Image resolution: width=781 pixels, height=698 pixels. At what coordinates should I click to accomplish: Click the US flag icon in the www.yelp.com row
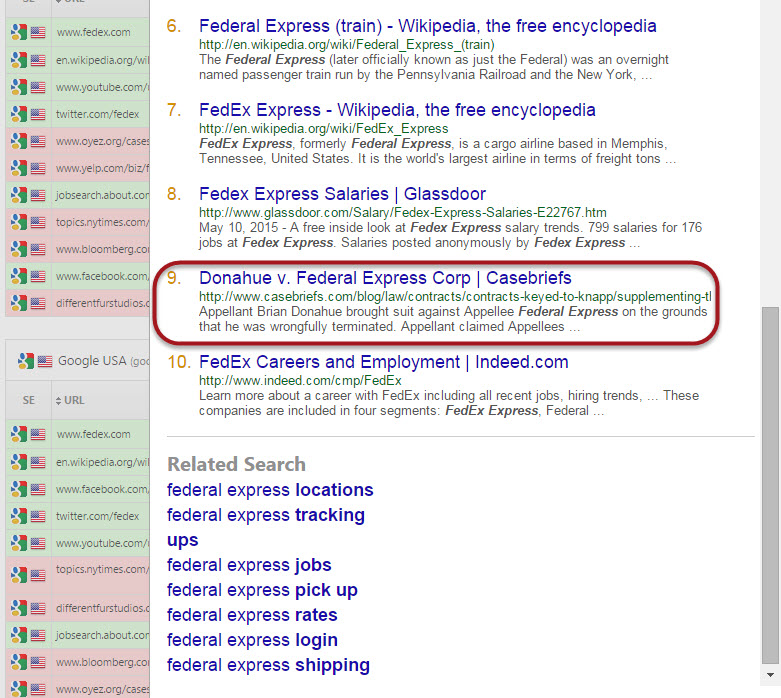pyautogui.click(x=38, y=168)
